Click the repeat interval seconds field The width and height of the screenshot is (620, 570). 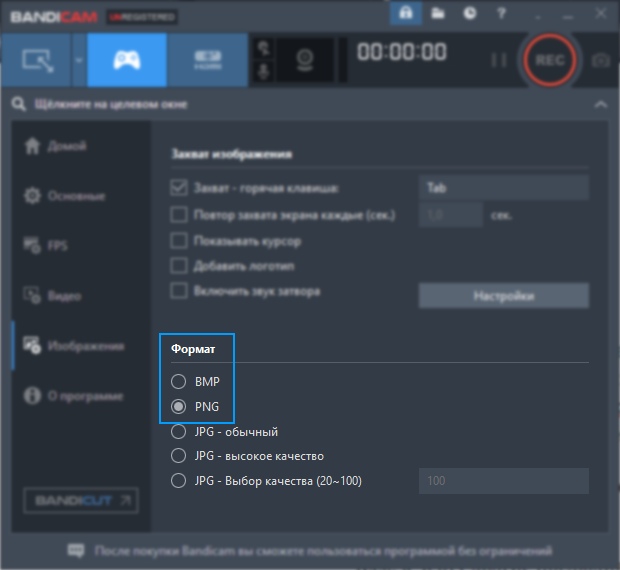451,215
